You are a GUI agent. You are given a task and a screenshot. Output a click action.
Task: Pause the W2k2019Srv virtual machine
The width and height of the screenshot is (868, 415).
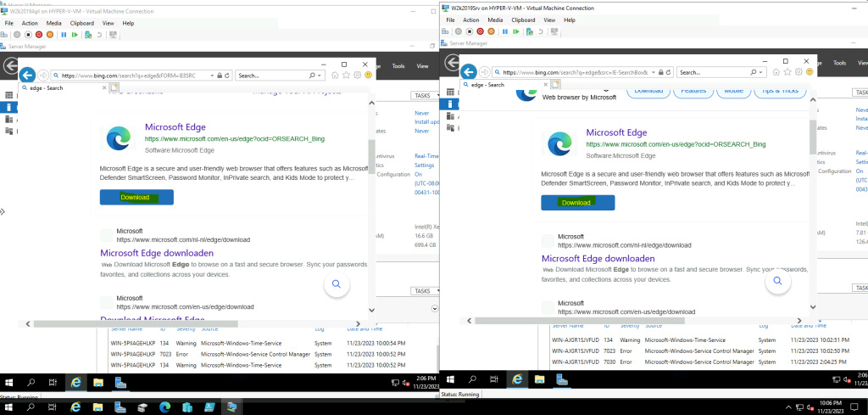point(505,31)
